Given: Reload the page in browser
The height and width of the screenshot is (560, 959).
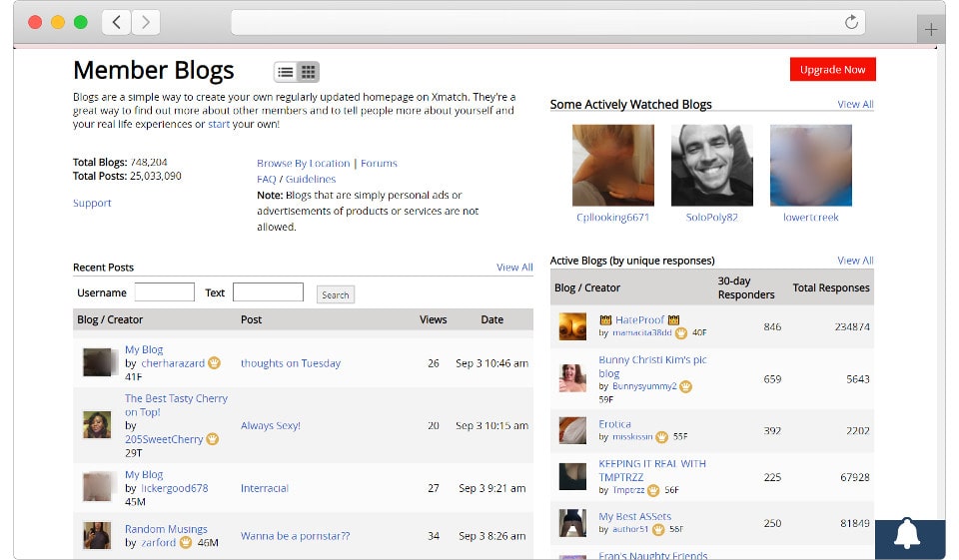Looking at the screenshot, I should 851,22.
